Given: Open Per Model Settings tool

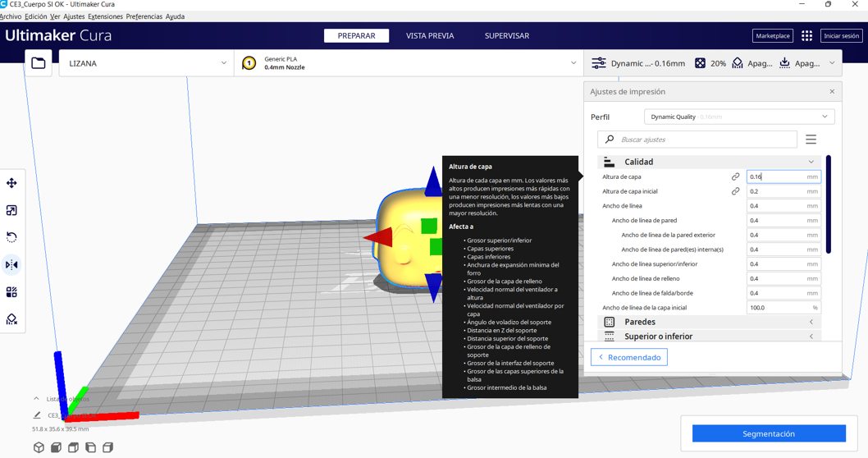Looking at the screenshot, I should (x=11, y=292).
